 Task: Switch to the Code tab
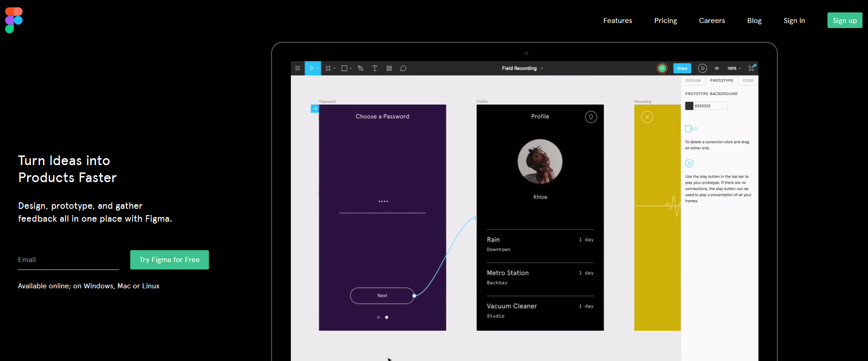748,80
